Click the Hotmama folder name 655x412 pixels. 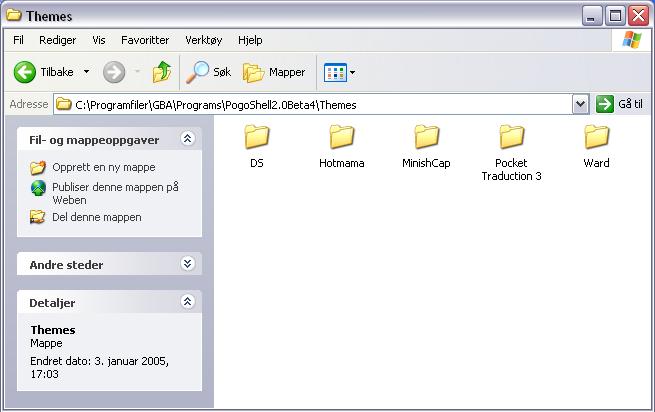coord(342,163)
